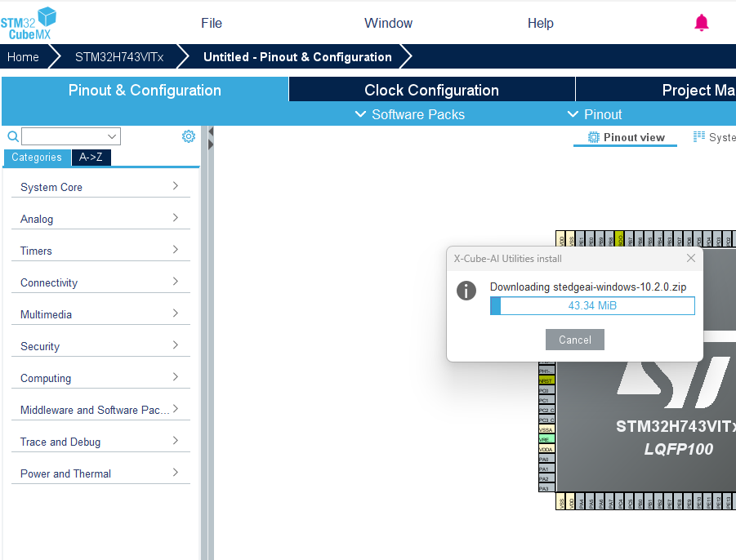This screenshot has width=736, height=560.
Task: Click the search magnifier icon
Action: pyautogui.click(x=13, y=136)
